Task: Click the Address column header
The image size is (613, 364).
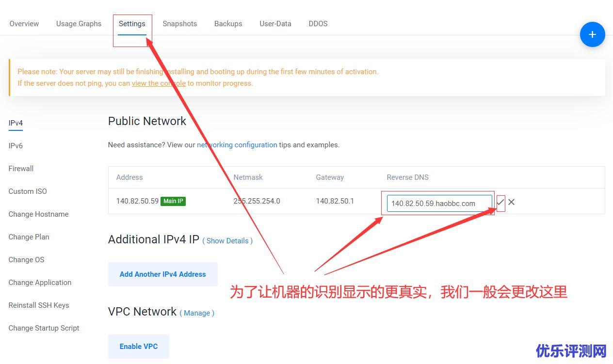Action: tap(129, 177)
